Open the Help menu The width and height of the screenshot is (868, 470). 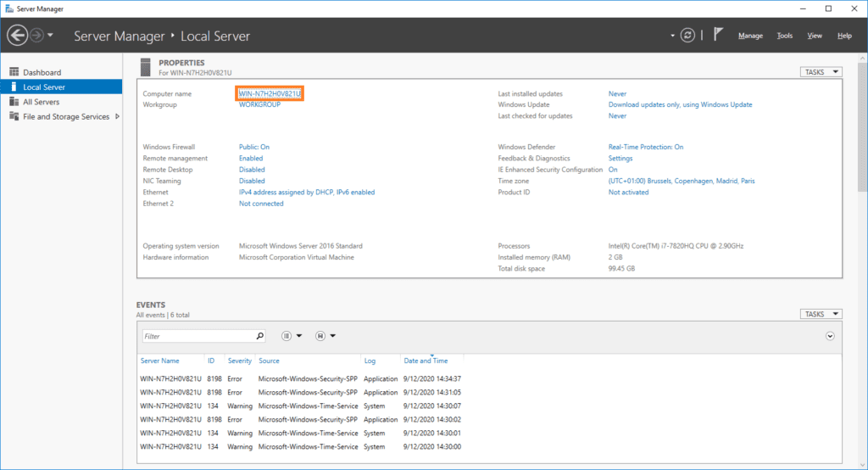[x=844, y=36]
